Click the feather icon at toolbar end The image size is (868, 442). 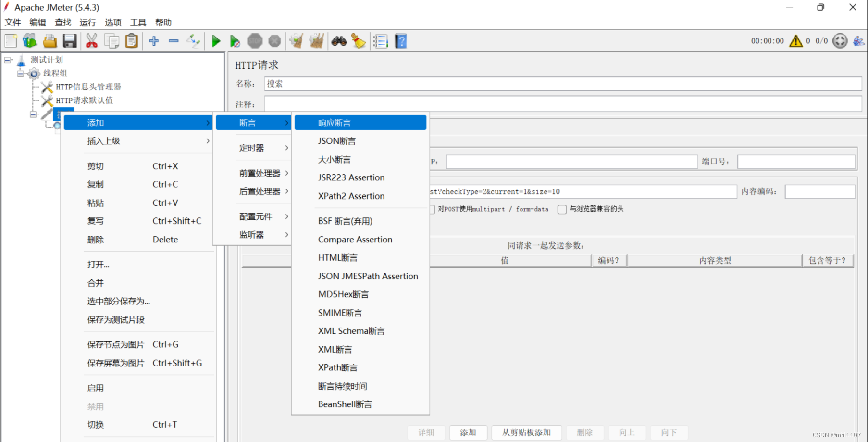[859, 41]
